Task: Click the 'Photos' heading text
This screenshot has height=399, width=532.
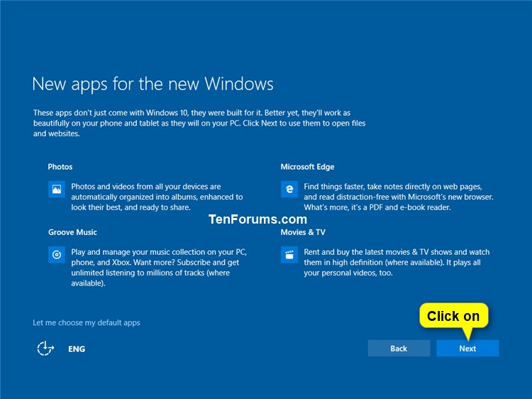Action: [x=60, y=167]
